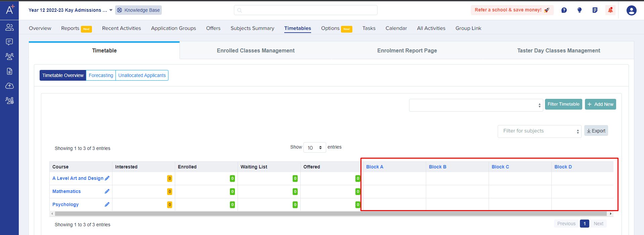644x235 pixels.
Task: Select the Forecasting sub-tab
Action: 101,75
